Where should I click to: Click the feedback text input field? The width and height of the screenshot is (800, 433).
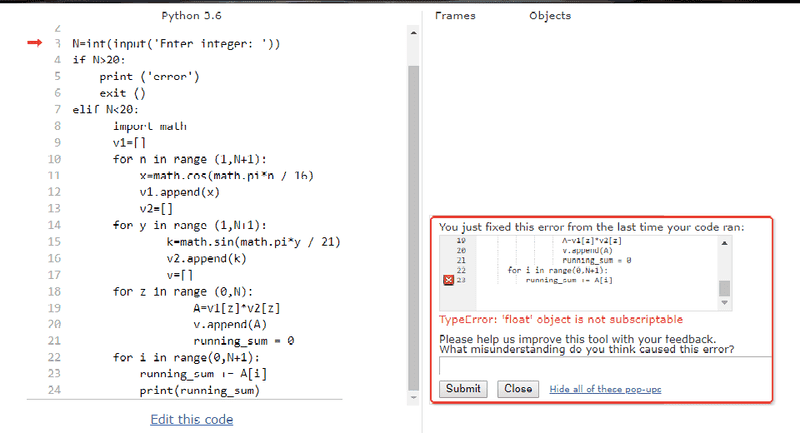[605, 366]
